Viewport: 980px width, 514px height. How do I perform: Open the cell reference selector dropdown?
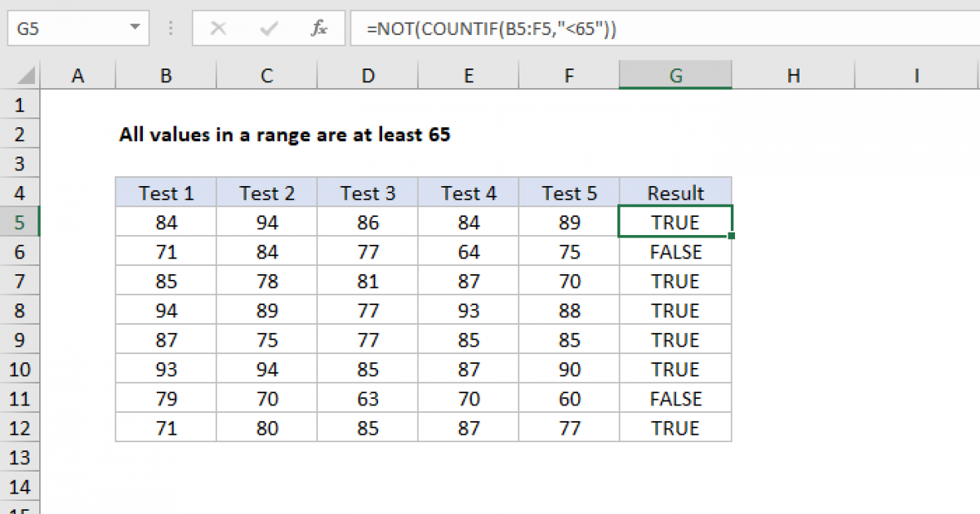click(x=135, y=27)
